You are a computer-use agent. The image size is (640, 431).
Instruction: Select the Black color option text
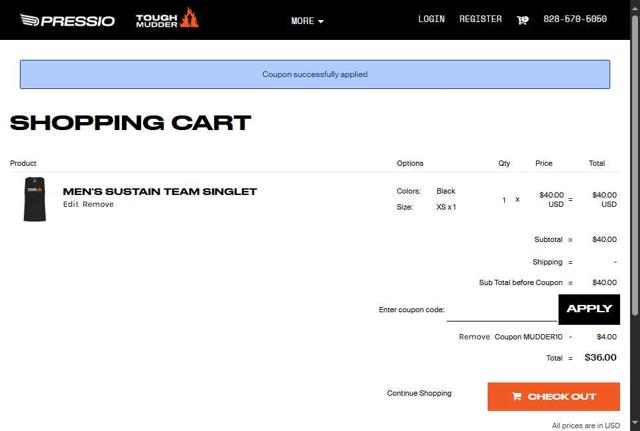click(446, 191)
